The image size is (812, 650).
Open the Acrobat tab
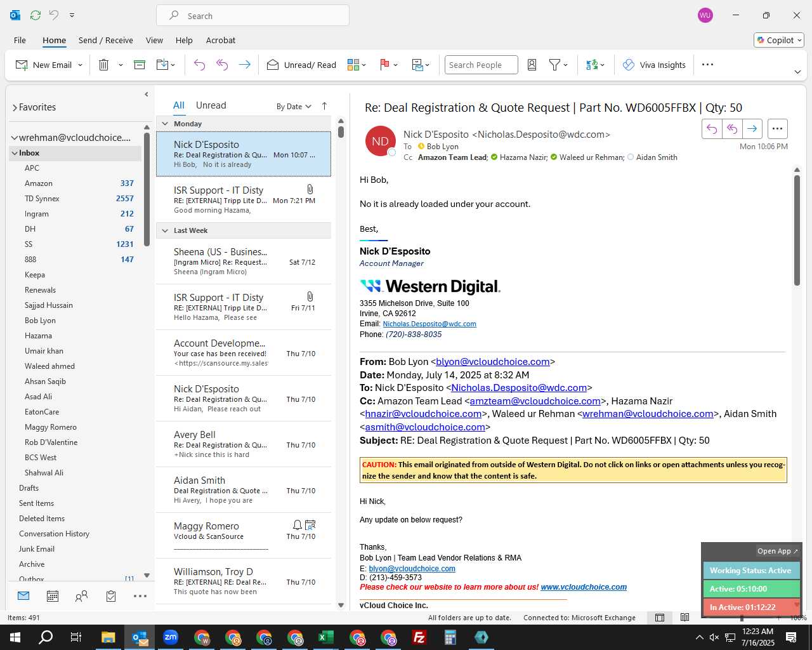[221, 40]
